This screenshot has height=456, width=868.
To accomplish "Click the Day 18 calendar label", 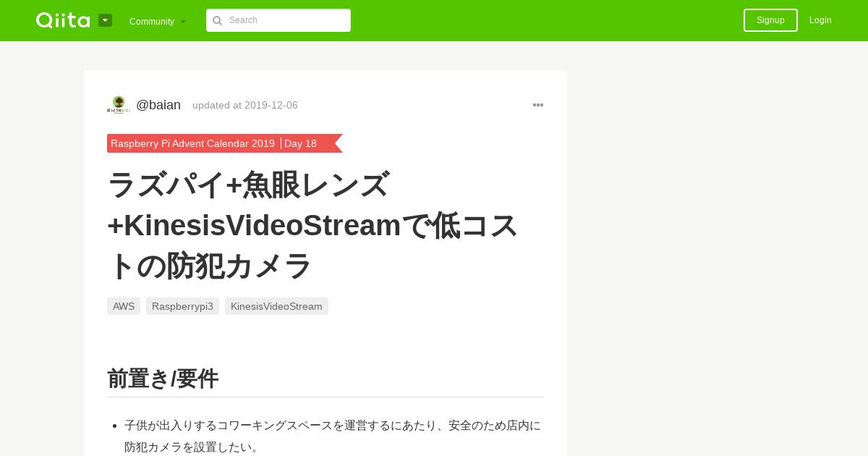I will [300, 143].
